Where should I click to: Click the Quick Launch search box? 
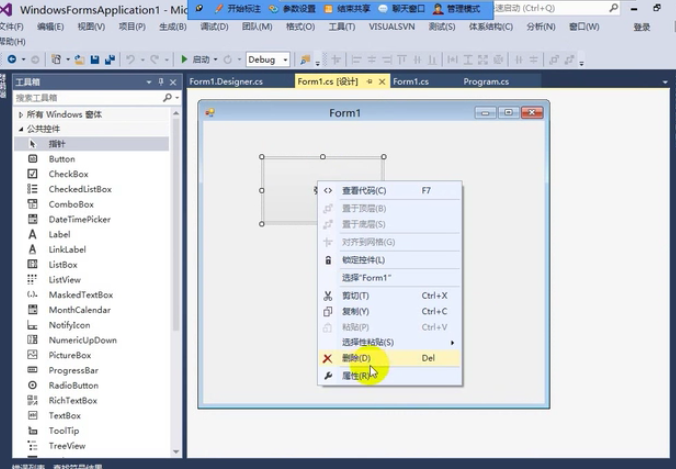click(x=556, y=8)
